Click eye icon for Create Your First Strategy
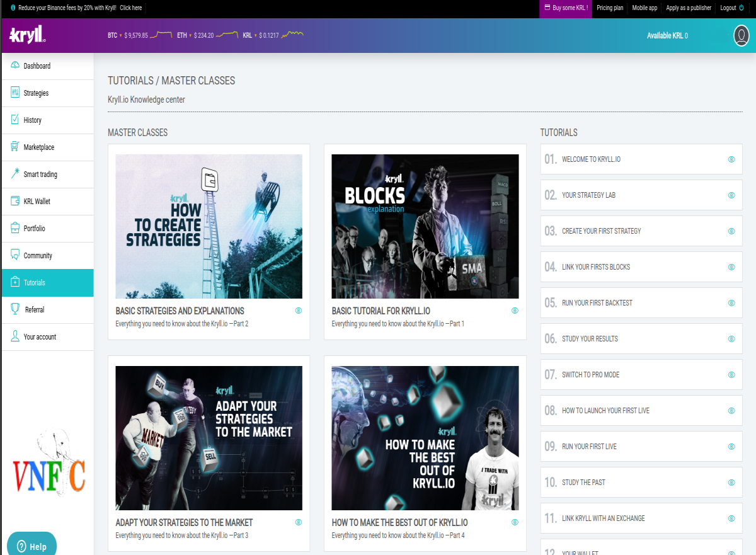The width and height of the screenshot is (756, 555). click(x=731, y=231)
